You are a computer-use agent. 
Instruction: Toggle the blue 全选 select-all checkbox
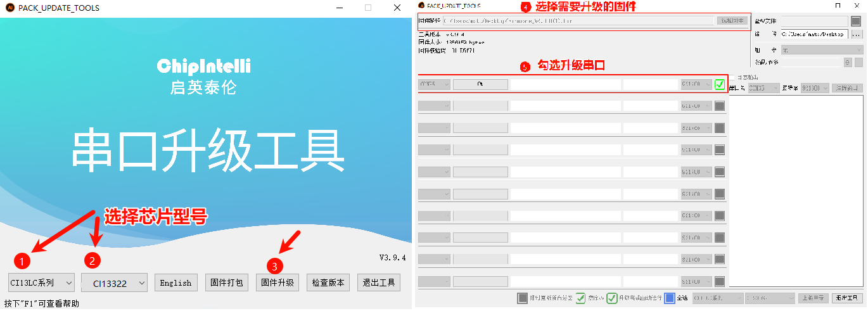click(x=670, y=298)
